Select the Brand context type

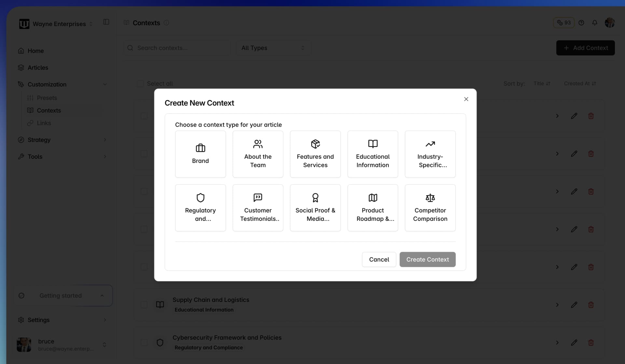[x=200, y=154]
